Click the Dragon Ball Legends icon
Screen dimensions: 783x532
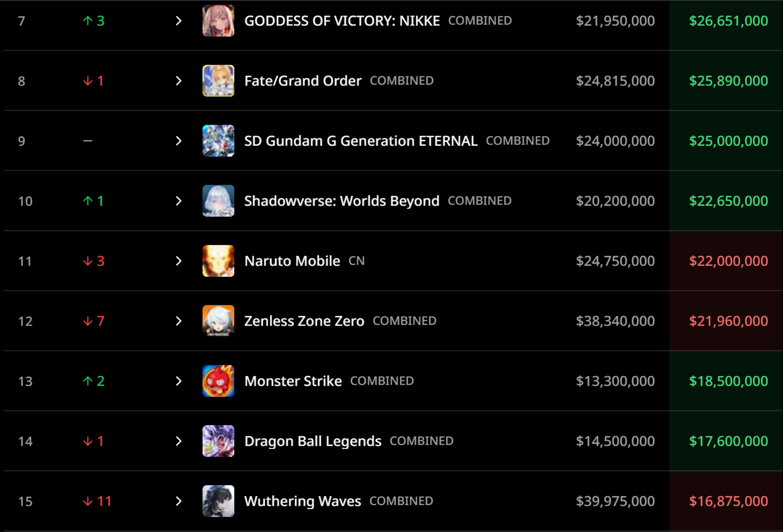pos(218,441)
